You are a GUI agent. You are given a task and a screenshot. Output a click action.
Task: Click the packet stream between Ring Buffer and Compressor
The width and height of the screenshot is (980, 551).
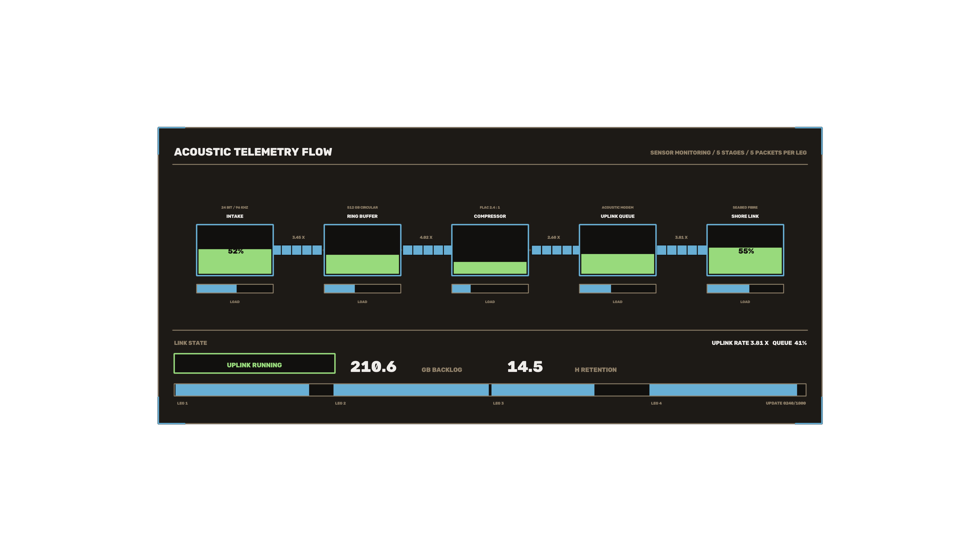[x=427, y=250]
